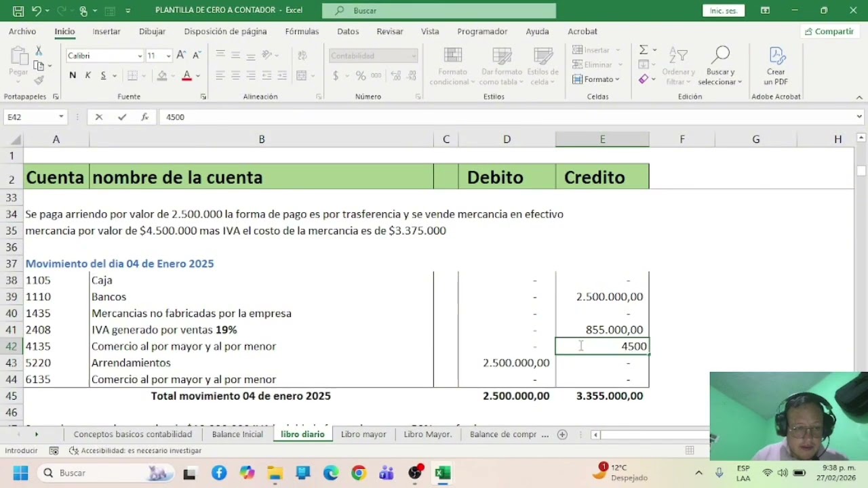Viewport: 868px width, 488px height.
Task: Click the Cut scissors icon
Action: pos(39,52)
